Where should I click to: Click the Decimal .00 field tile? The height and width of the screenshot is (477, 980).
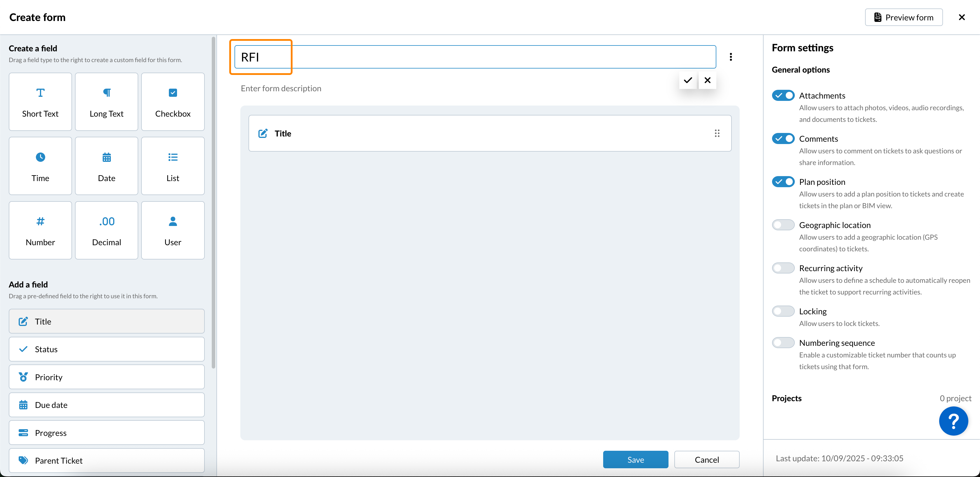tap(106, 230)
